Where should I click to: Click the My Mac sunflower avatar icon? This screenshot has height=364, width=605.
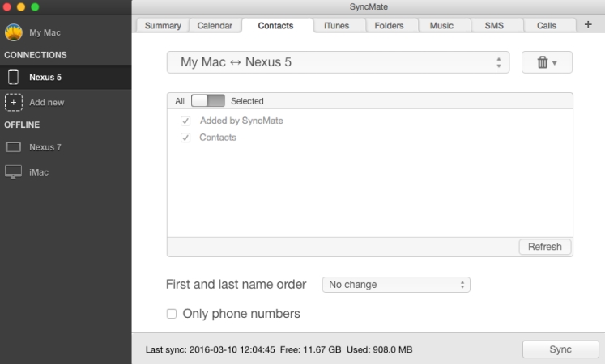click(14, 32)
